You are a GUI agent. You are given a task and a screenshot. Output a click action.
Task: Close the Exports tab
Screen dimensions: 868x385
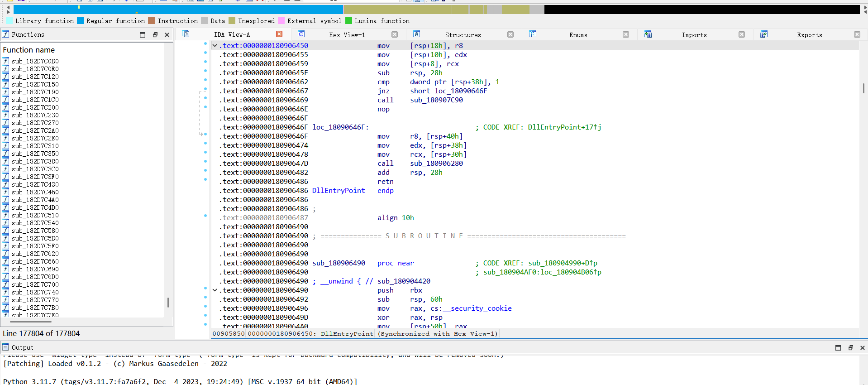(x=857, y=34)
